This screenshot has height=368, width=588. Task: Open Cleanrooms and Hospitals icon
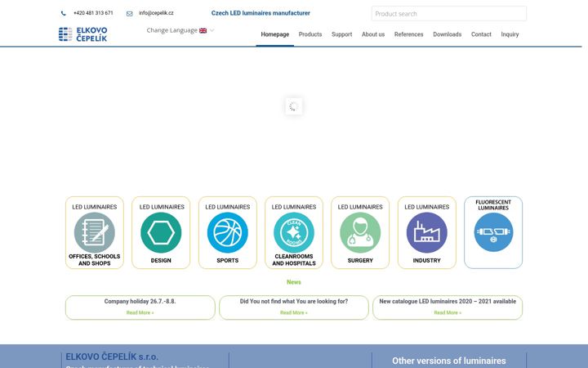coord(294,232)
